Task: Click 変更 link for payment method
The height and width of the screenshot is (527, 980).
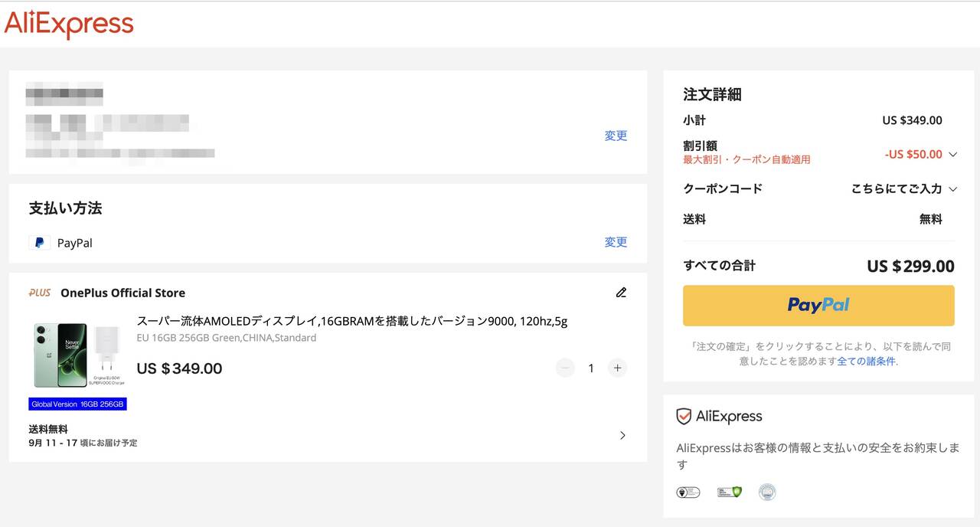Action: tap(616, 242)
